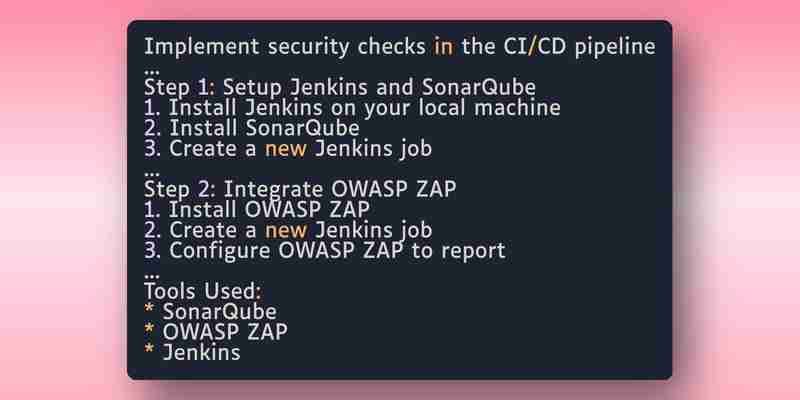The height and width of the screenshot is (400, 800).
Task: Click the ellipsis line below the title
Action: 152,72
